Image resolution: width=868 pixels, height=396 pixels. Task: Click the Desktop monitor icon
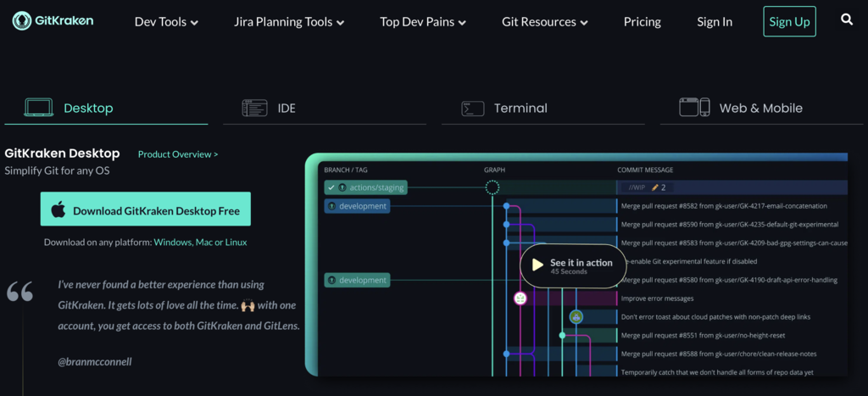click(x=38, y=108)
